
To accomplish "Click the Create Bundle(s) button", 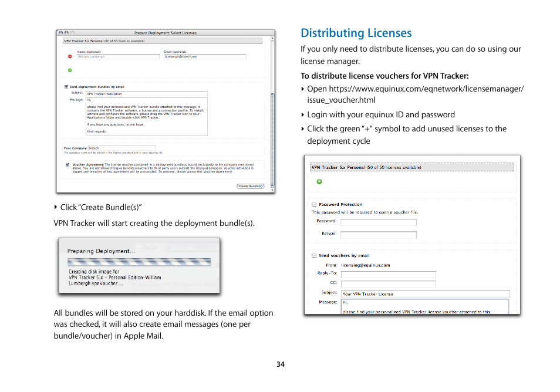I will pos(251,186).
